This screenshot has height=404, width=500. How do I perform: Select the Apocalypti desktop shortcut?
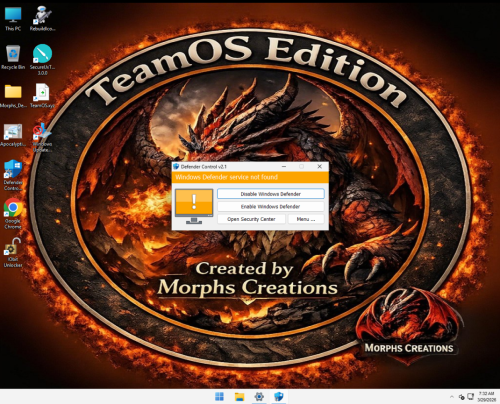[13, 135]
